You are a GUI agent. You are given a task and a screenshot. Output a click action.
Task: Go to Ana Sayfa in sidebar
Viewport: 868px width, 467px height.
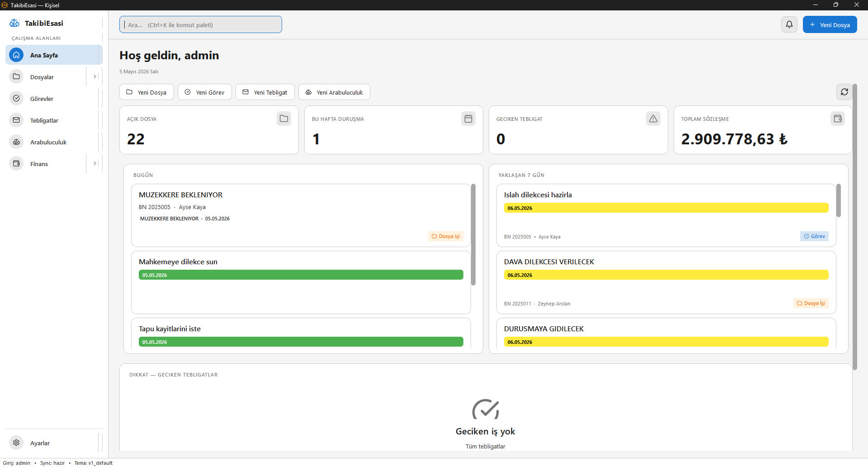[54, 55]
